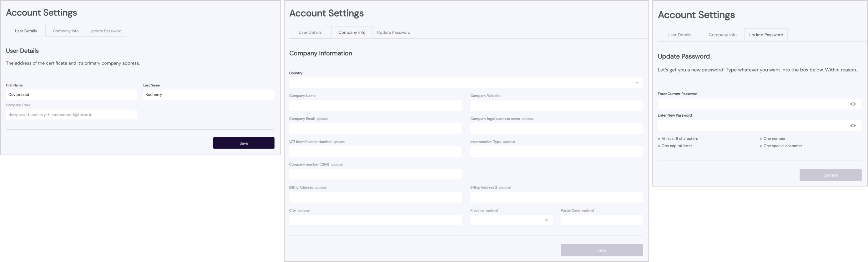
Task: Select the Company Website input field
Action: tap(556, 106)
